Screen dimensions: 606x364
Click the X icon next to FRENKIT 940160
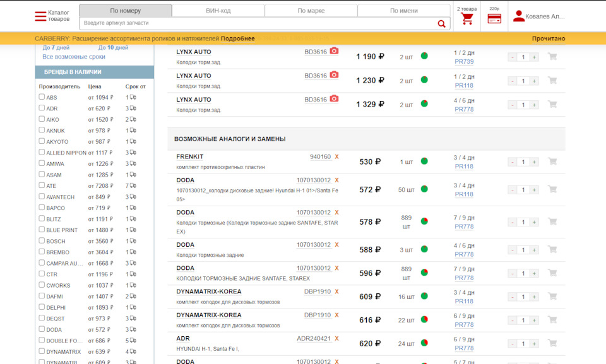point(336,157)
